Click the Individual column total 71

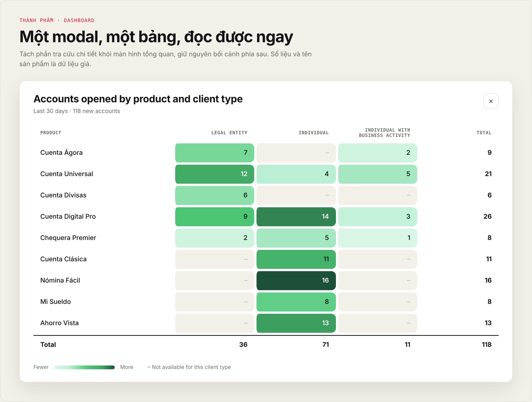click(x=325, y=345)
